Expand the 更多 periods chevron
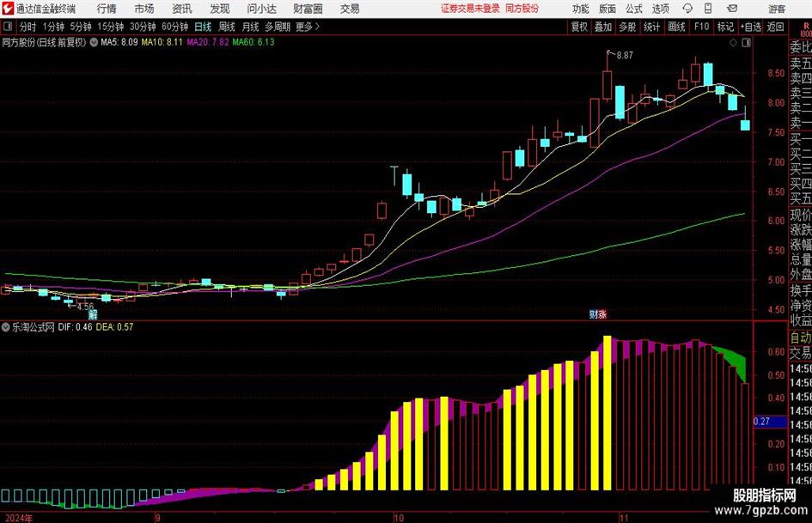Image resolution: width=812 pixels, height=523 pixels. pos(317,27)
